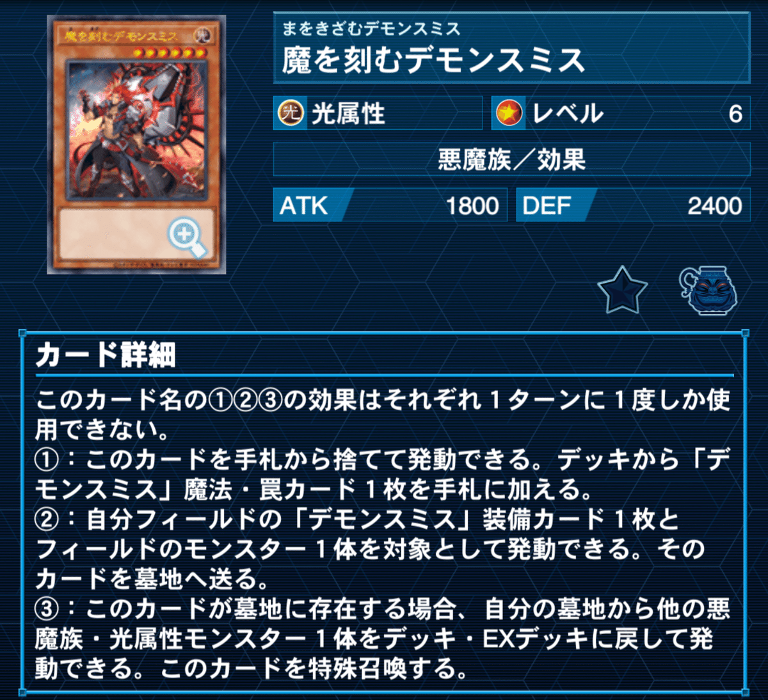Click effect ① text about discarding

point(383,474)
